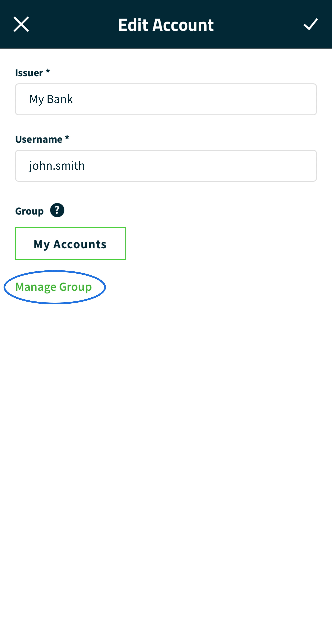
Task: Focus the Username input field
Action: pyautogui.click(x=166, y=166)
